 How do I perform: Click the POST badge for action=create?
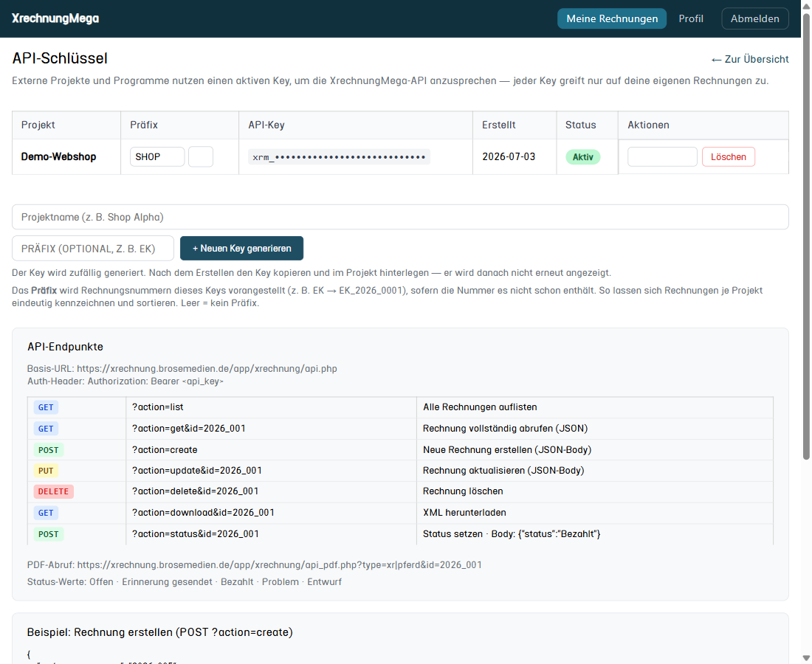[x=48, y=450]
